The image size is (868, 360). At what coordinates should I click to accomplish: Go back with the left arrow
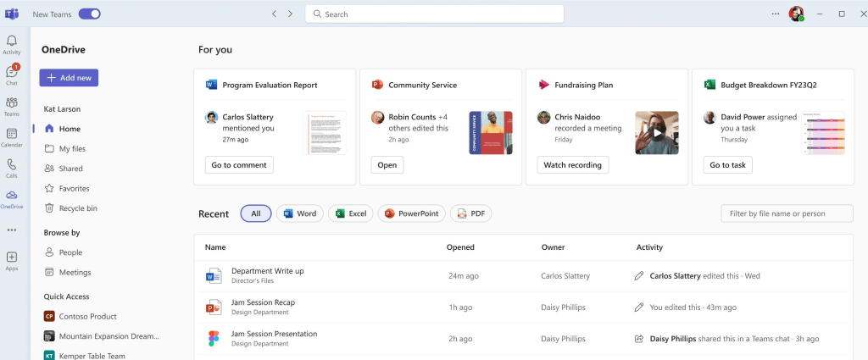click(274, 14)
